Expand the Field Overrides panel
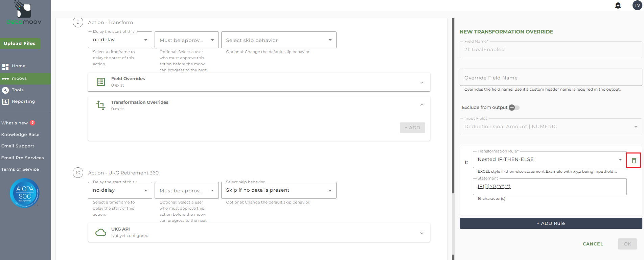Viewport: 644px width, 260px height. click(x=421, y=82)
